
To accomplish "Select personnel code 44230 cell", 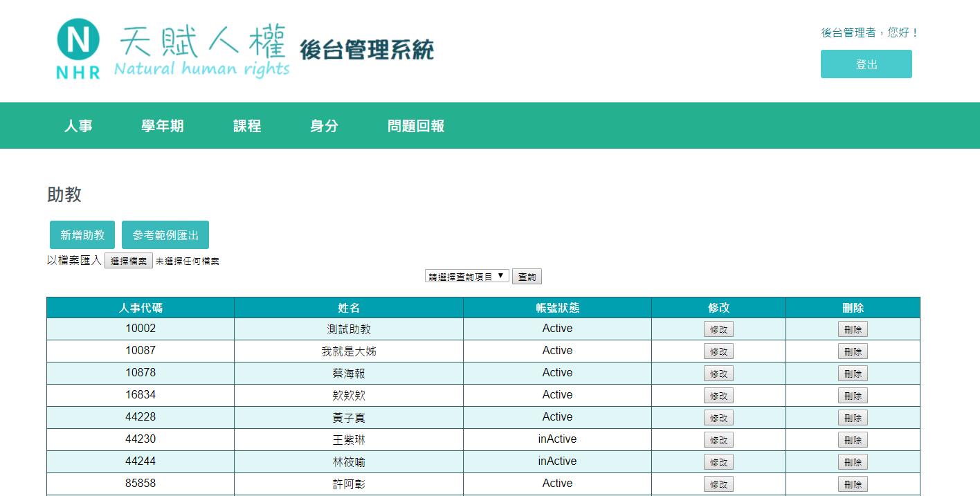I will pyautogui.click(x=140, y=439).
